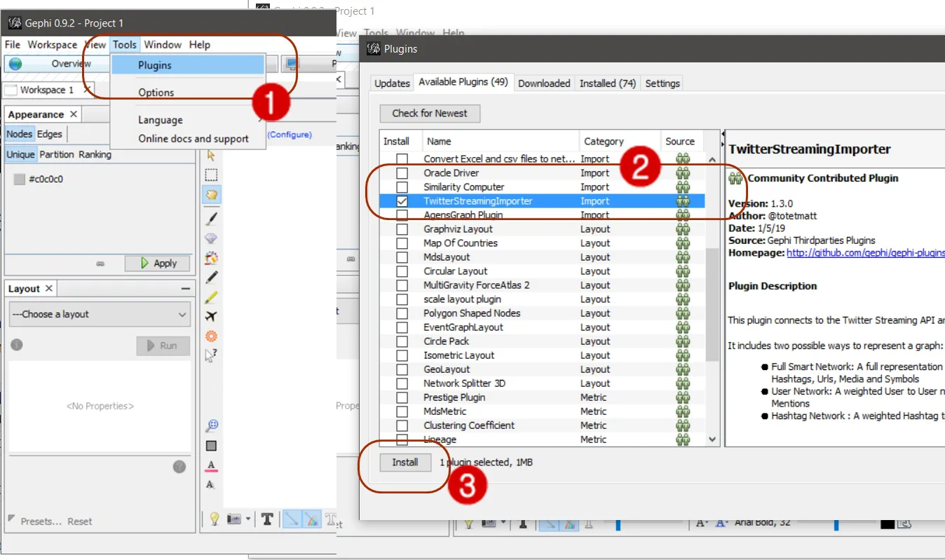Viewport: 945px width, 560px height.
Task: Click the camera screenshot icon
Action: click(234, 519)
